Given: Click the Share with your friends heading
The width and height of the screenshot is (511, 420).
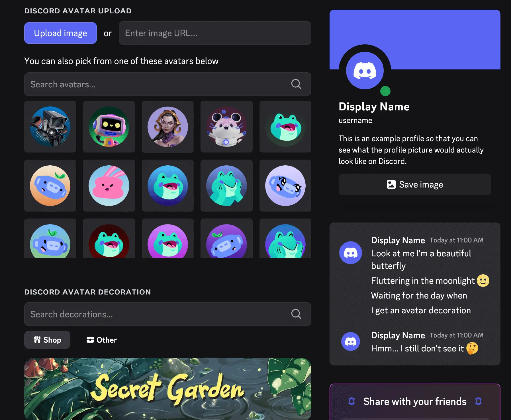Looking at the screenshot, I should click(x=415, y=402).
